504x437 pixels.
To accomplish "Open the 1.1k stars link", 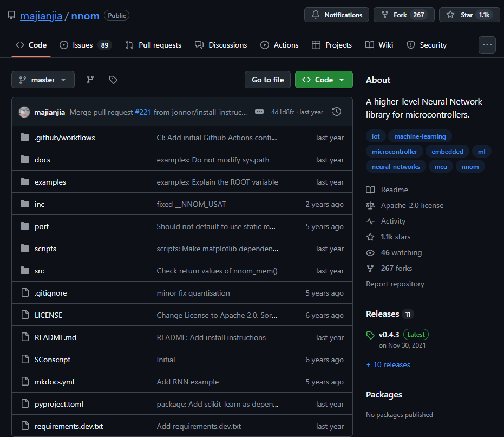I will pos(396,237).
